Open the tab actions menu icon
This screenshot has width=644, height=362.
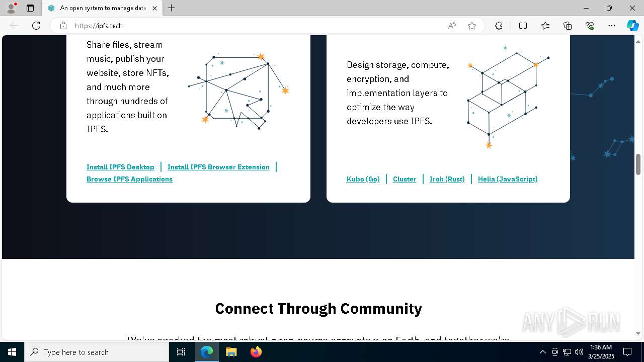click(30, 8)
